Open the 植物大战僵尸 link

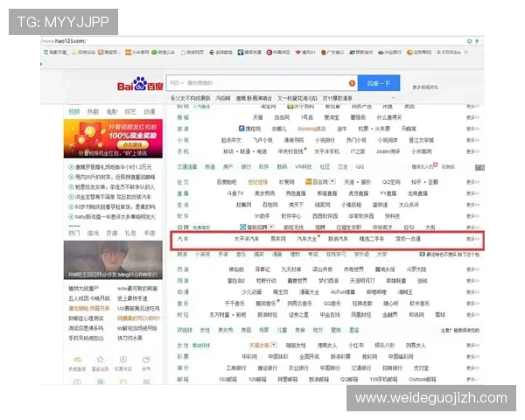(84, 289)
